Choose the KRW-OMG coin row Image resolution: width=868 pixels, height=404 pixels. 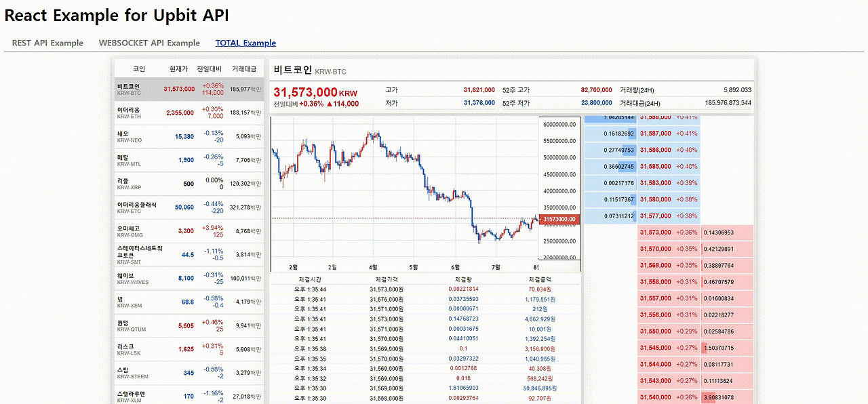(189, 231)
